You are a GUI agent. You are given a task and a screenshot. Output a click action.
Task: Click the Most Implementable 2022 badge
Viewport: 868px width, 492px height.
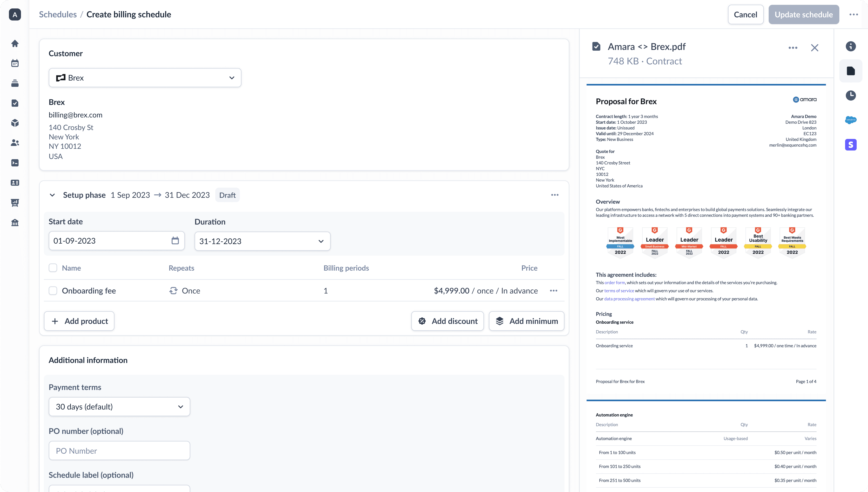(x=620, y=243)
